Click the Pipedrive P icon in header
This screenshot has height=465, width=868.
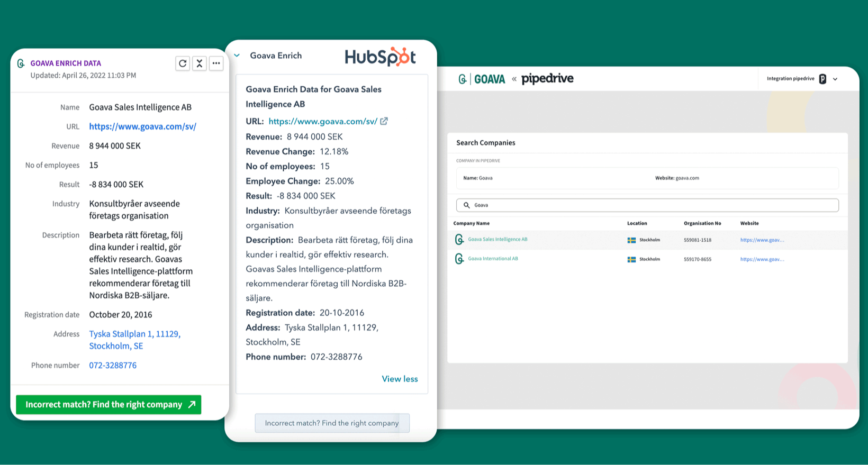822,79
